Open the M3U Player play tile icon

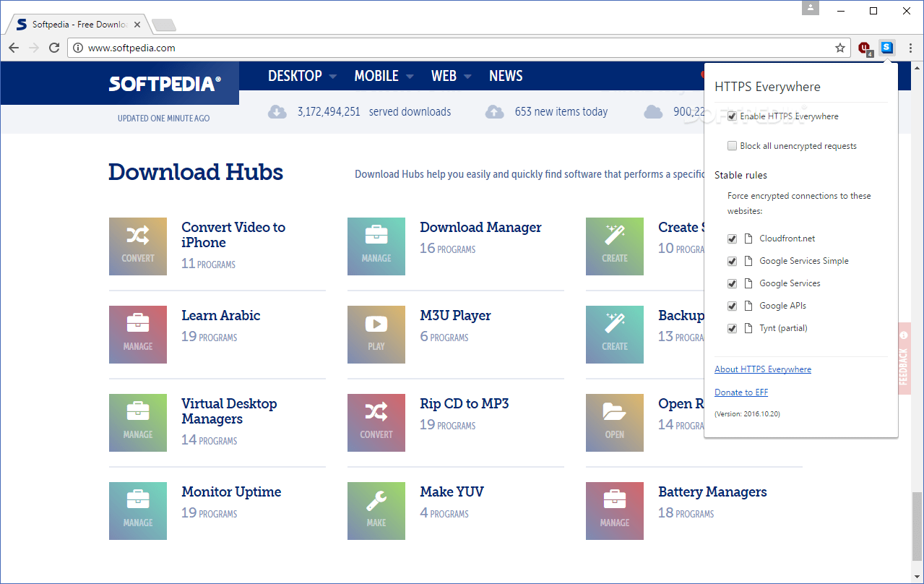coord(376,335)
